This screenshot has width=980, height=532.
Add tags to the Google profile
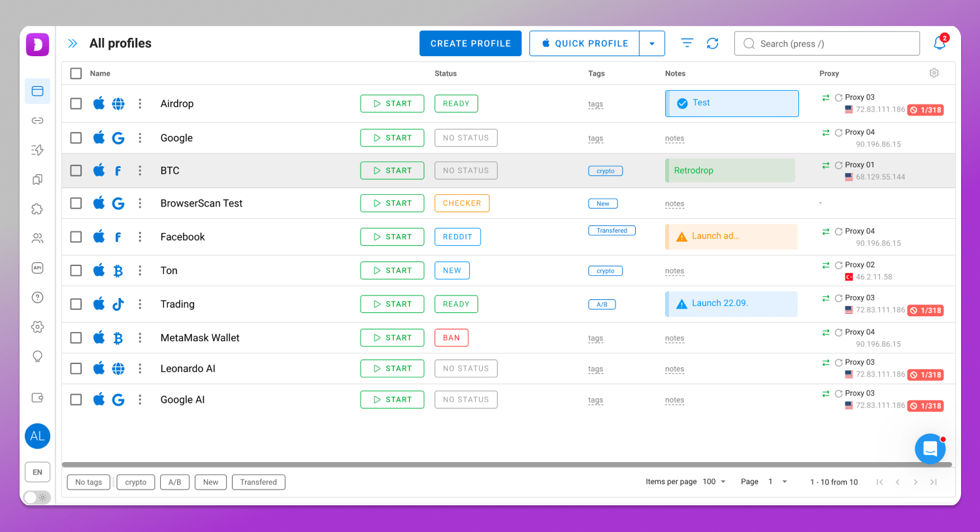point(595,139)
